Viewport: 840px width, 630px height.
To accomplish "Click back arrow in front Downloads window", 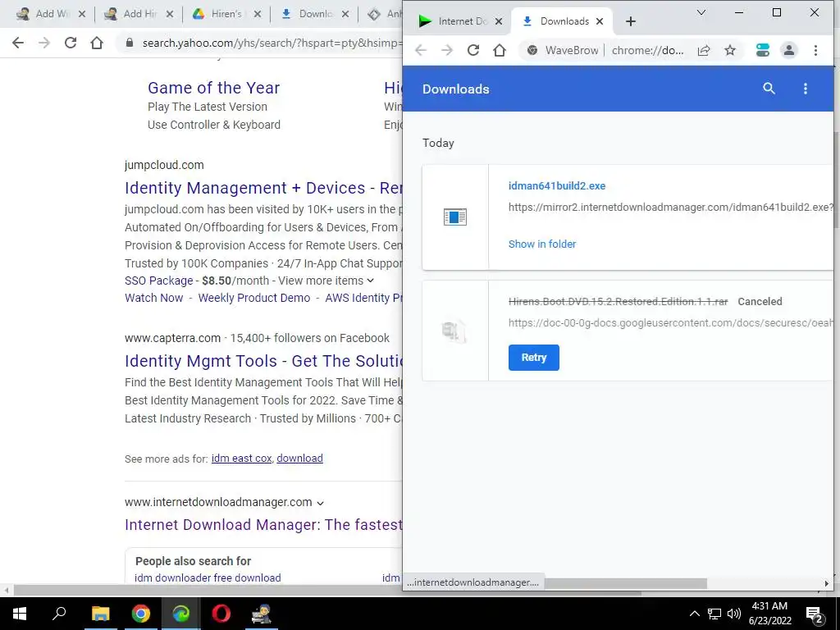I will (x=421, y=50).
